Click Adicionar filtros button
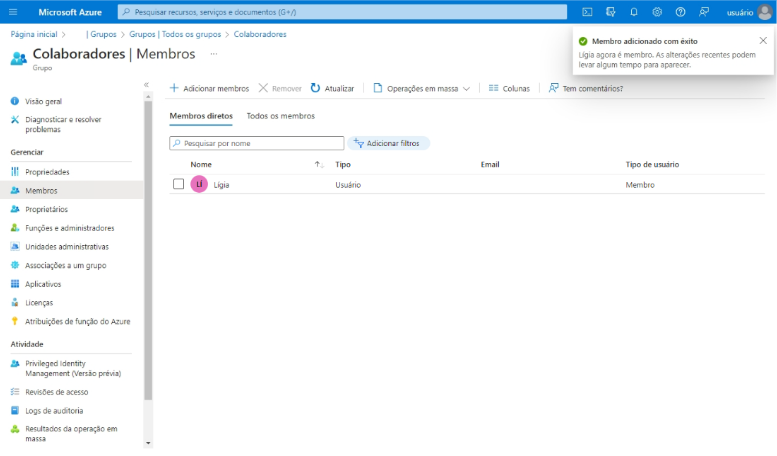Viewport: 777px width, 456px height. click(388, 143)
